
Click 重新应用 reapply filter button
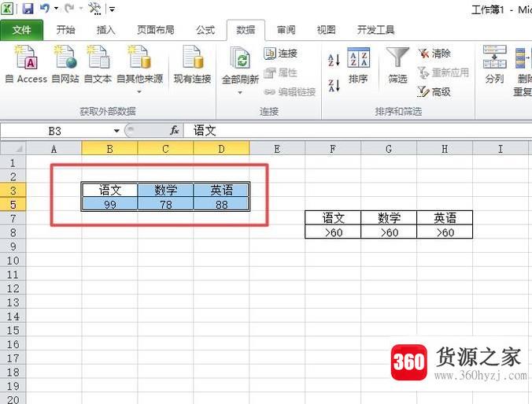point(443,72)
